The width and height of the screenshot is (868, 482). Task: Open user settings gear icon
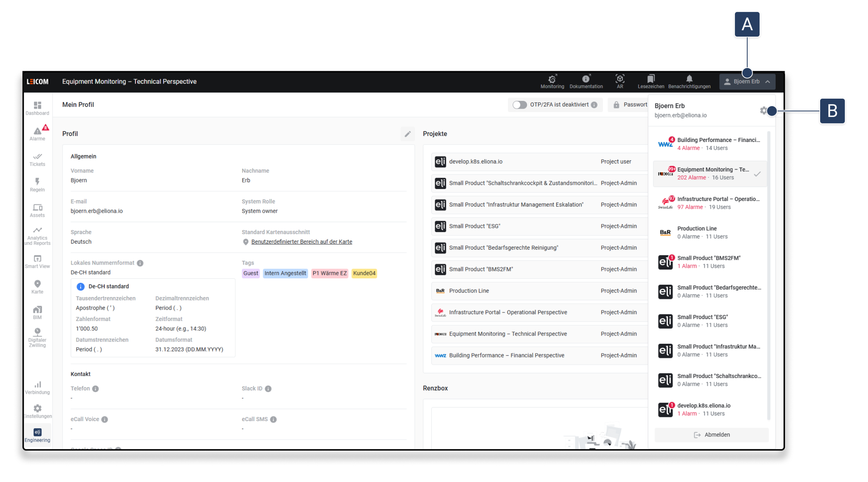763,111
